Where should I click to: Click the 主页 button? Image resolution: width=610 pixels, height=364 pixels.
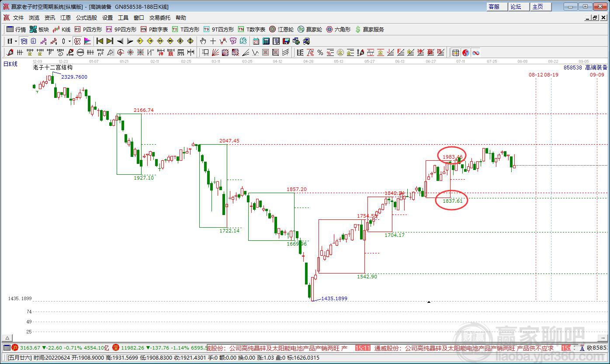[x=541, y=7]
